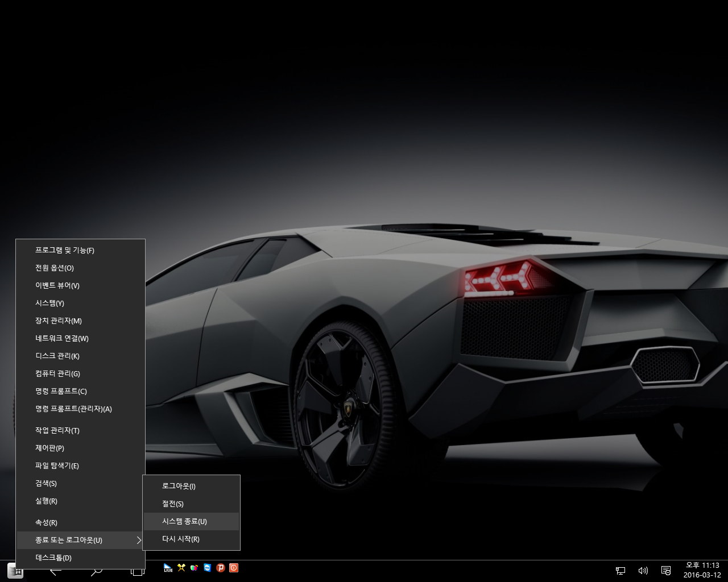Screen dimensions: 728x582
Task: Click the clock showing 오후 11:13
Action: click(x=702, y=570)
